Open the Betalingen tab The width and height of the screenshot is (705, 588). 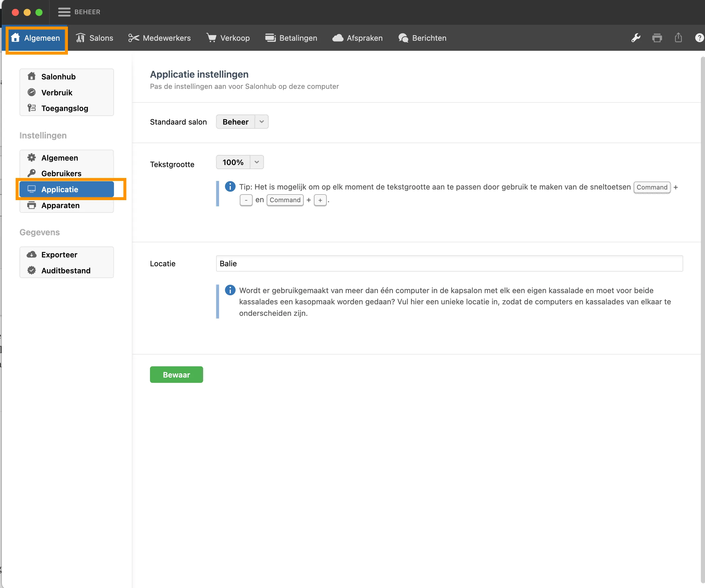pos(291,38)
